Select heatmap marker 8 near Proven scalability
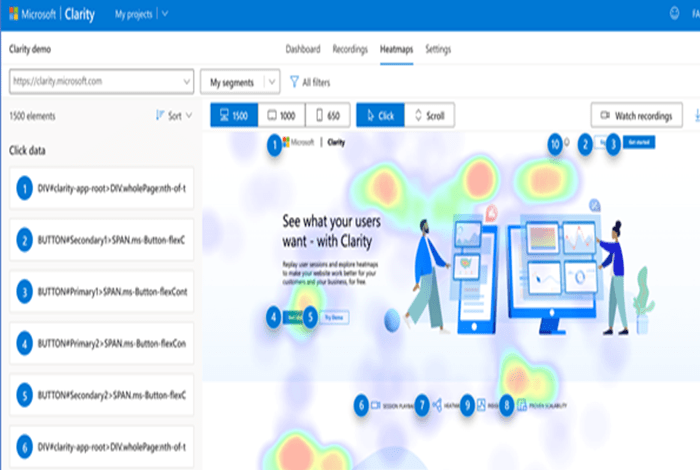This screenshot has width=700, height=470. 506,406
